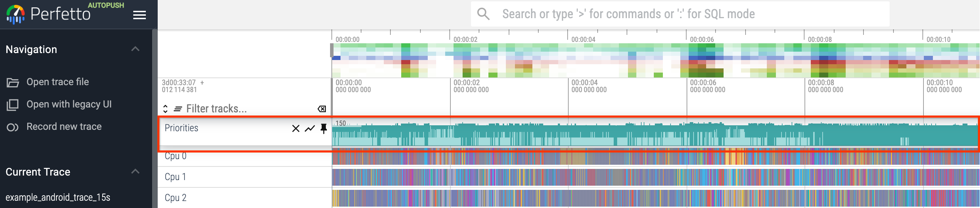Click the search magnifier icon
Viewport: 980px width, 208px height.
[483, 14]
